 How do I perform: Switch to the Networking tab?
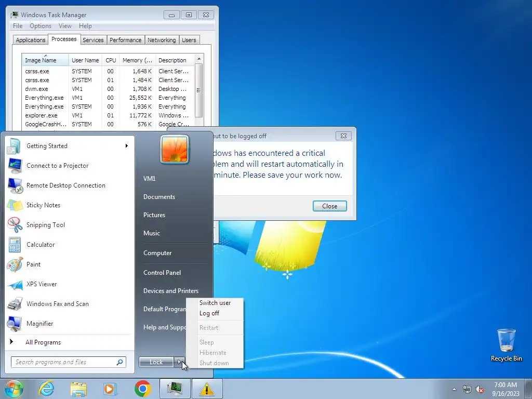(x=162, y=40)
